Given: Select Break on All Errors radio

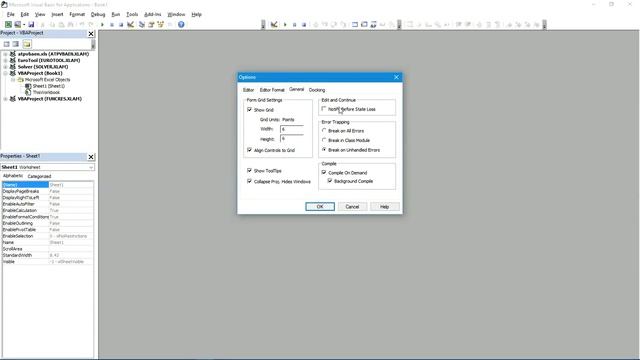Looking at the screenshot, I should pos(324,131).
